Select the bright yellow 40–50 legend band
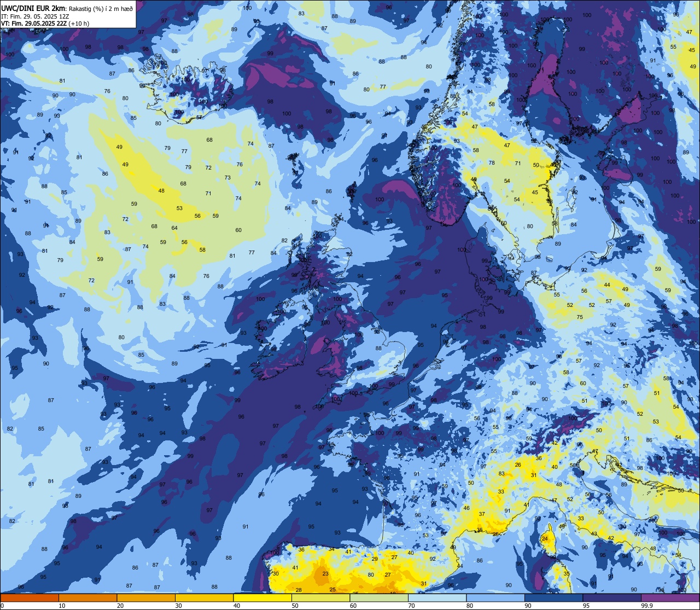Viewport: 700px width, 610px height. pyautogui.click(x=262, y=598)
